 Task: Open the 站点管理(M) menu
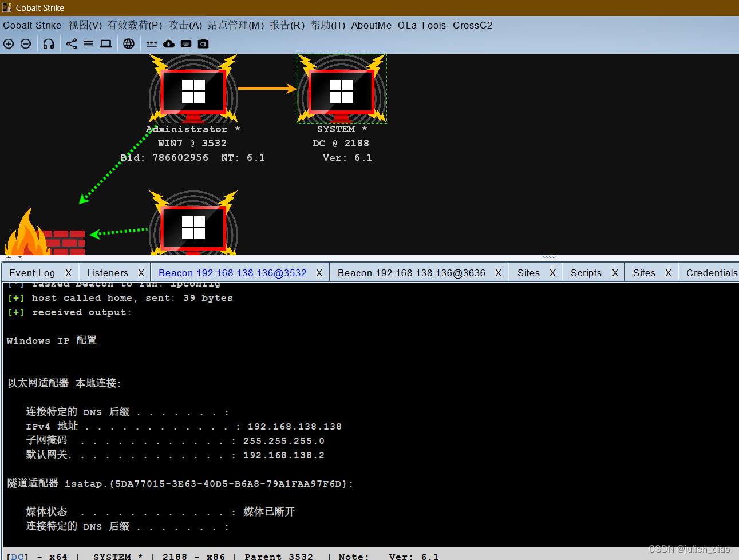(236, 25)
